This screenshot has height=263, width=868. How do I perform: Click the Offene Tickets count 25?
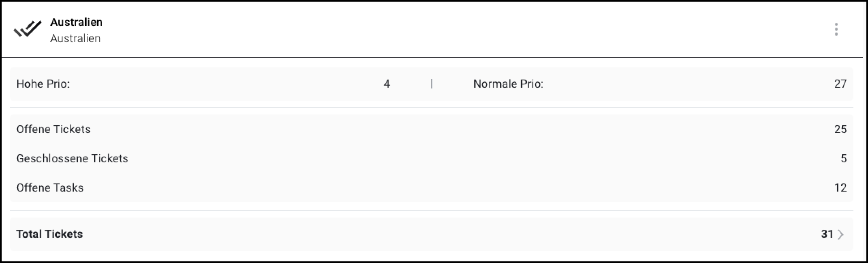(x=840, y=129)
